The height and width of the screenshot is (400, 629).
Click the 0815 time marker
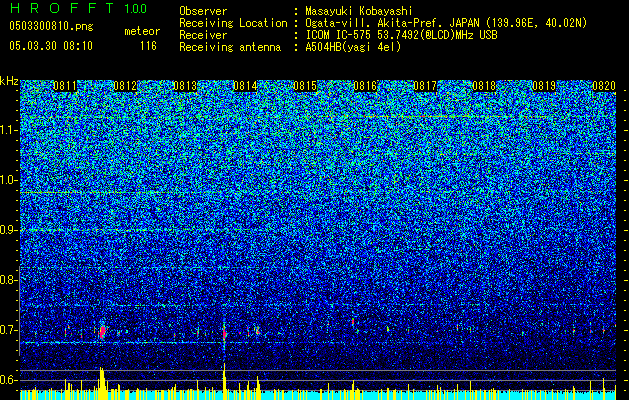[305, 86]
